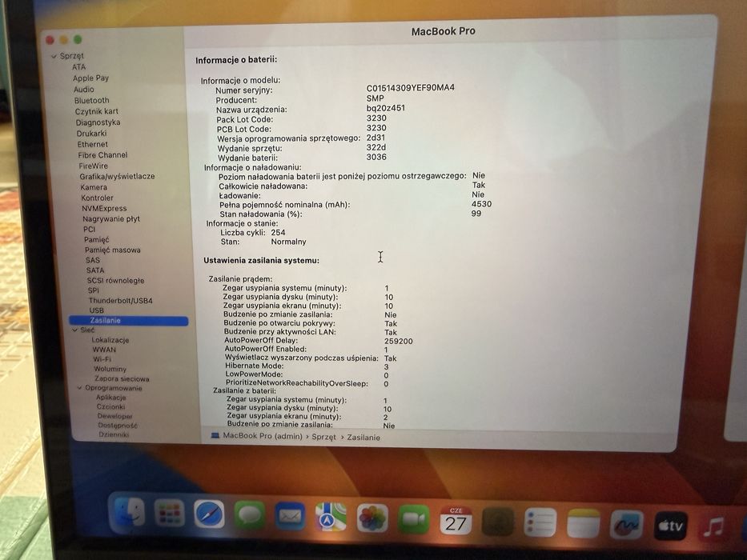Select Kamera in the sidebar
Image resolution: width=747 pixels, height=560 pixels.
pyautogui.click(x=94, y=187)
